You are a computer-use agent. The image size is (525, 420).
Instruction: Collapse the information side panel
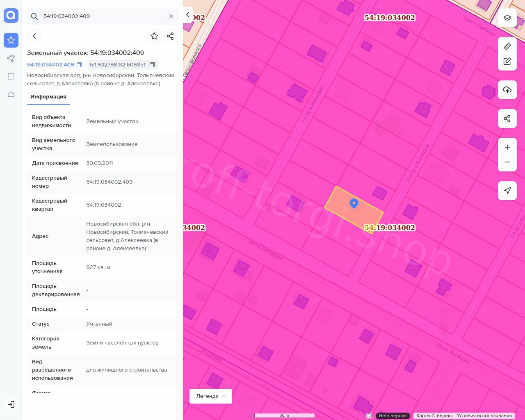(188, 15)
